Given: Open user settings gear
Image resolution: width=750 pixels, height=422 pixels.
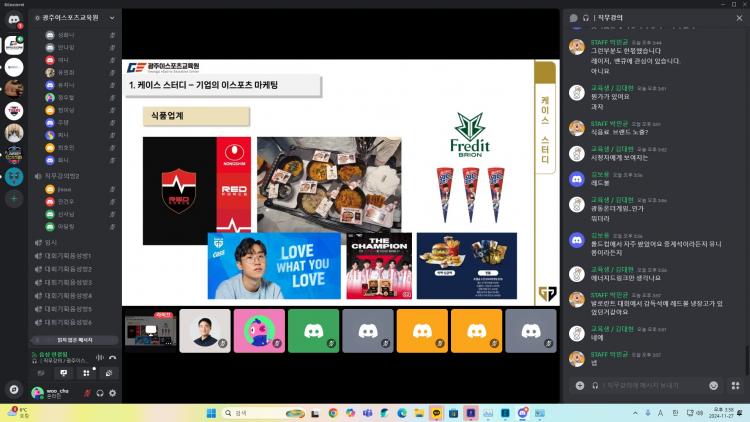Looking at the screenshot, I should [x=113, y=393].
